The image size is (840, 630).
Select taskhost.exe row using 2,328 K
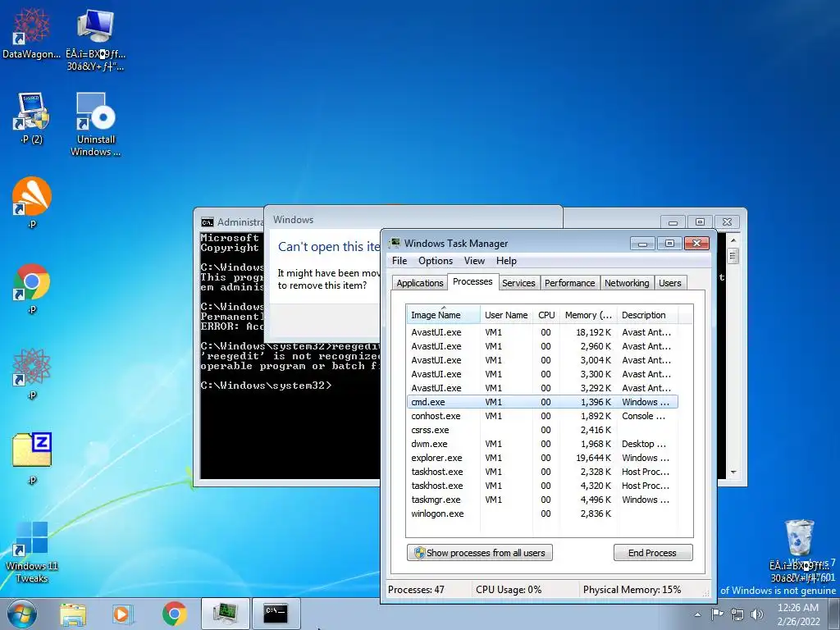pos(542,472)
